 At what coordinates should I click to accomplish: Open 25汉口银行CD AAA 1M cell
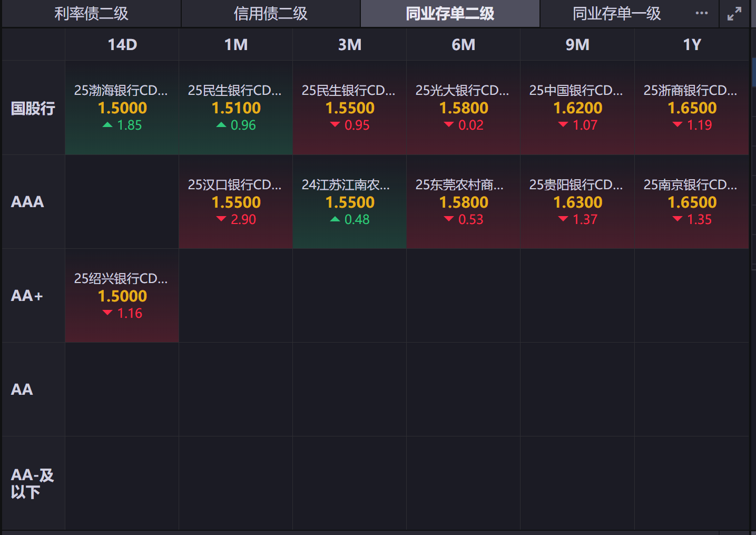click(x=235, y=202)
